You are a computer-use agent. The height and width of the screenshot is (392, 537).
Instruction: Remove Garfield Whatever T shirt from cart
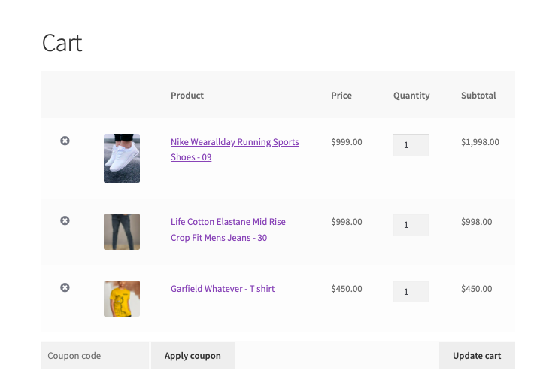click(x=65, y=287)
